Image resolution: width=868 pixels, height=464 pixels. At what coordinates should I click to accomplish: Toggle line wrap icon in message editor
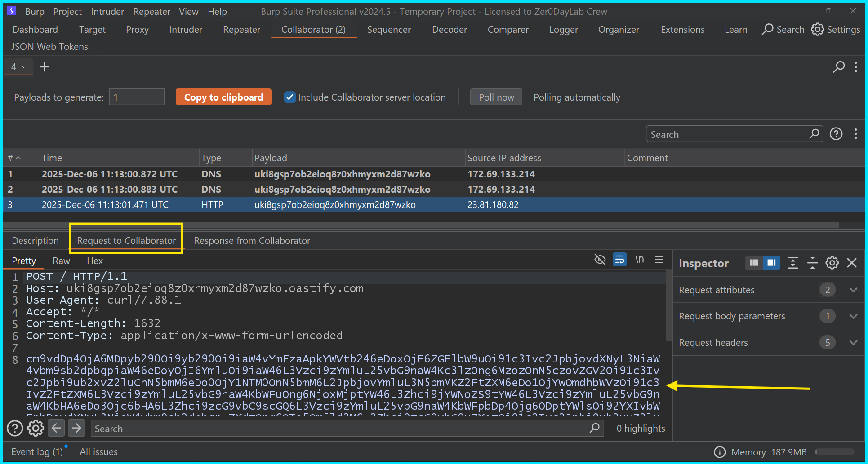coord(619,260)
